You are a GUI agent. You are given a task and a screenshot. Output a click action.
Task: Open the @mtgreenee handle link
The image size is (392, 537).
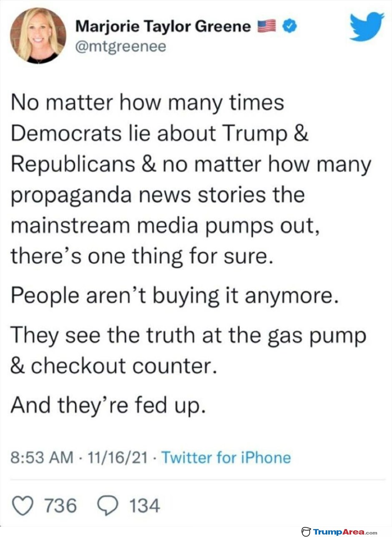click(x=121, y=47)
